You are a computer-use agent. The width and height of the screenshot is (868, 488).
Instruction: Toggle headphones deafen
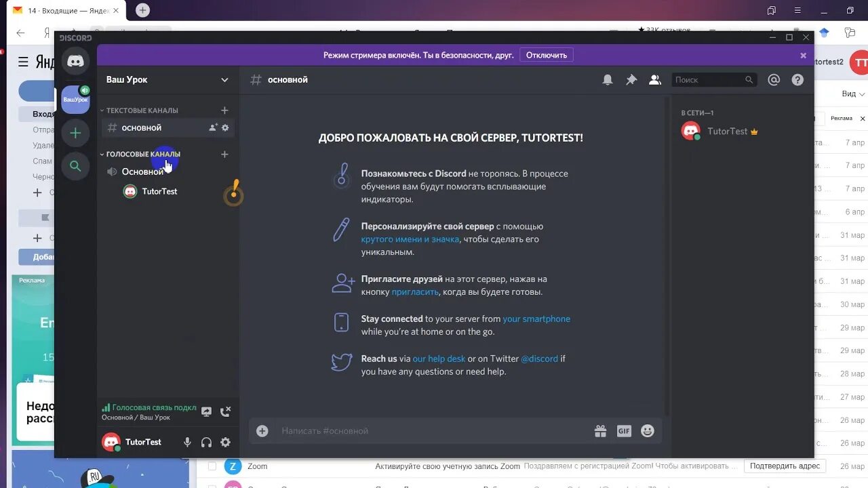click(207, 442)
